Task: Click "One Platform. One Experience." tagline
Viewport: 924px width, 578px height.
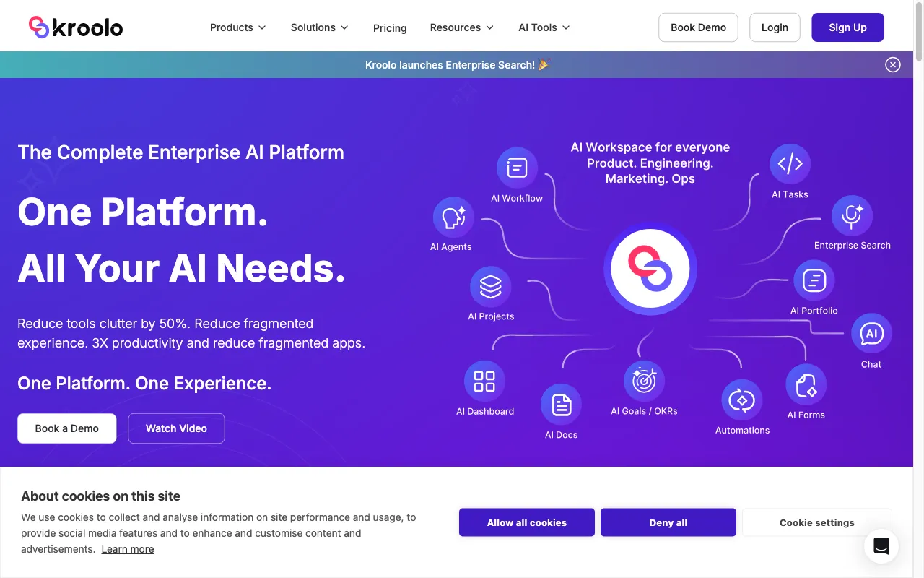Action: (x=144, y=384)
